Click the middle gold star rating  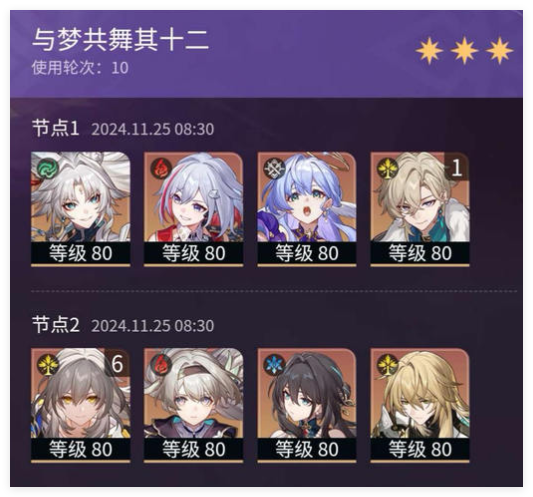(464, 51)
